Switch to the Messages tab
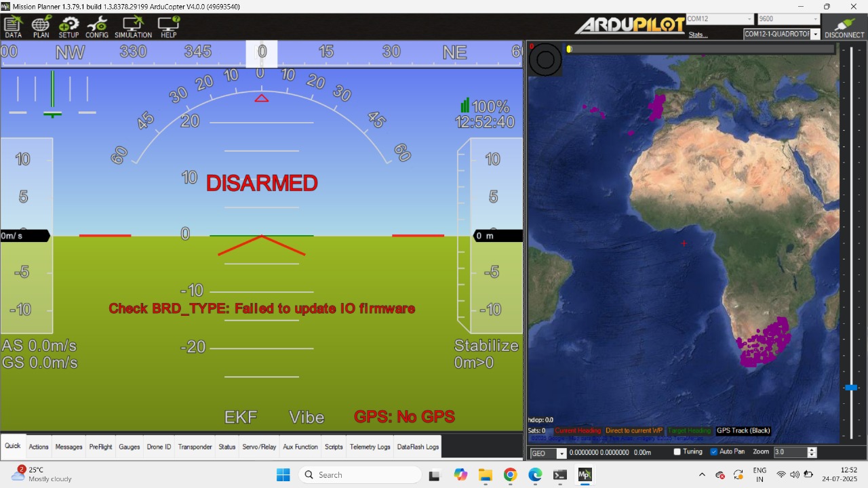The width and height of the screenshot is (868, 488). coord(68,447)
